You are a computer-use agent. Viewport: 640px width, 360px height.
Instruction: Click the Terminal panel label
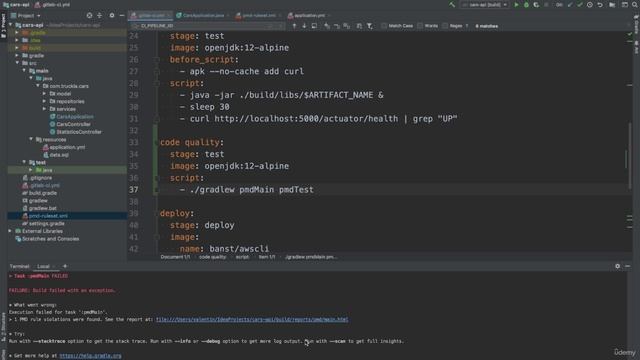coord(20,266)
